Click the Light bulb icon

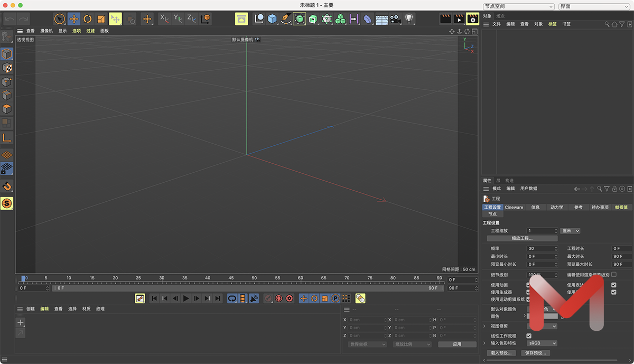tap(409, 19)
